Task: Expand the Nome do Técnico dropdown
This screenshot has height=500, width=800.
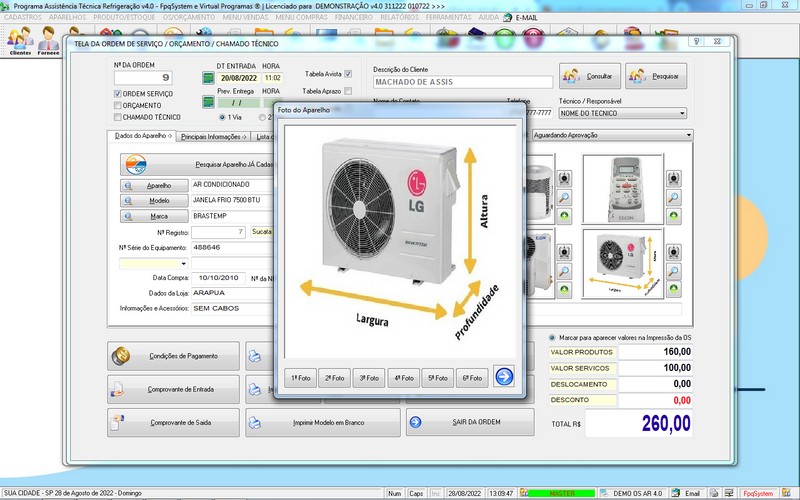Action: [x=681, y=113]
